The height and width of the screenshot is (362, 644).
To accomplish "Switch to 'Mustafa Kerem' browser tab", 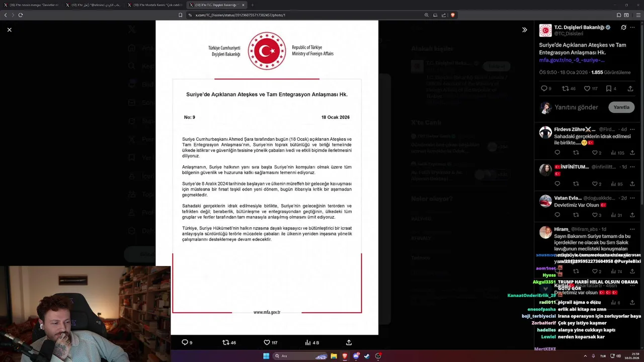I will tap(155, 5).
